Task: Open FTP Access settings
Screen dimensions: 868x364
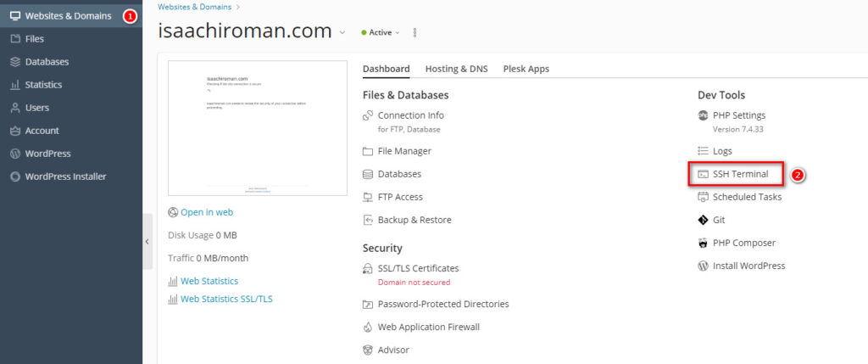Action: click(400, 197)
